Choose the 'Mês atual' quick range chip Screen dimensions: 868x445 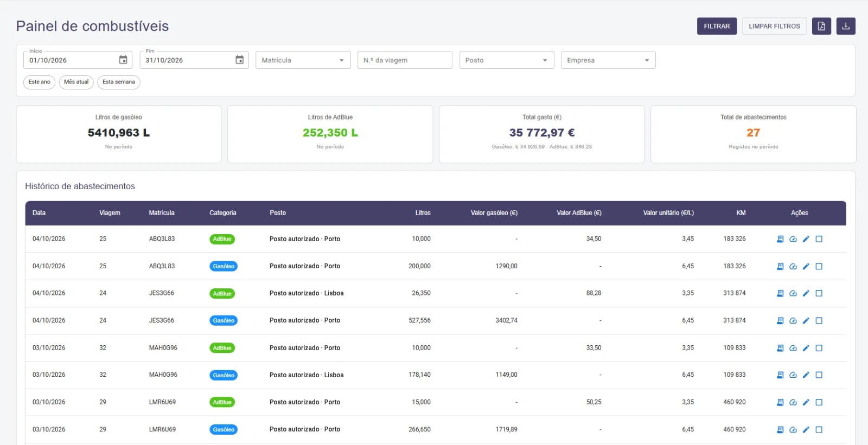click(x=76, y=82)
